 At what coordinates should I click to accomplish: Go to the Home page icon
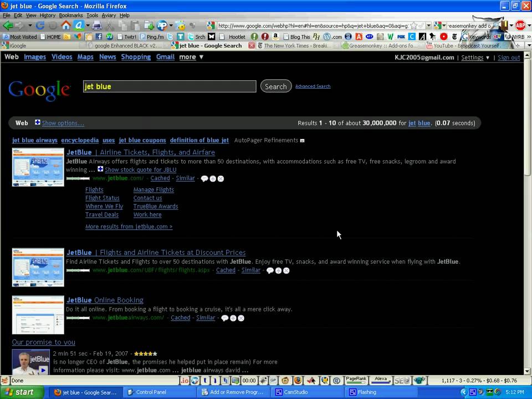[x=66, y=25]
